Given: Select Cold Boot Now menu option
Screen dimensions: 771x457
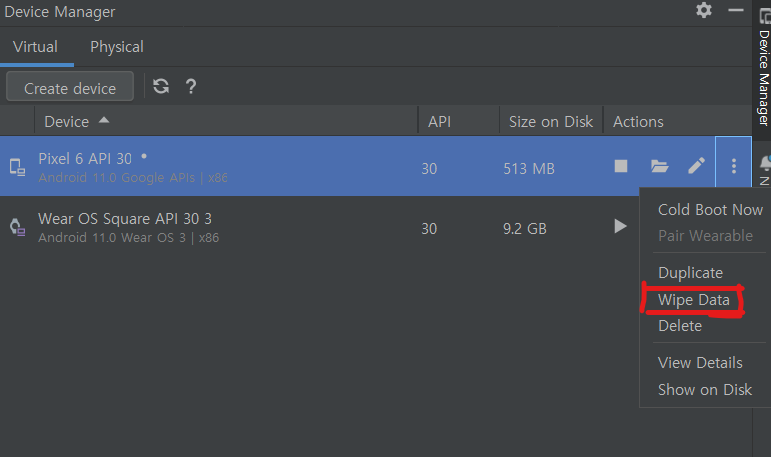Looking at the screenshot, I should pyautogui.click(x=710, y=210).
